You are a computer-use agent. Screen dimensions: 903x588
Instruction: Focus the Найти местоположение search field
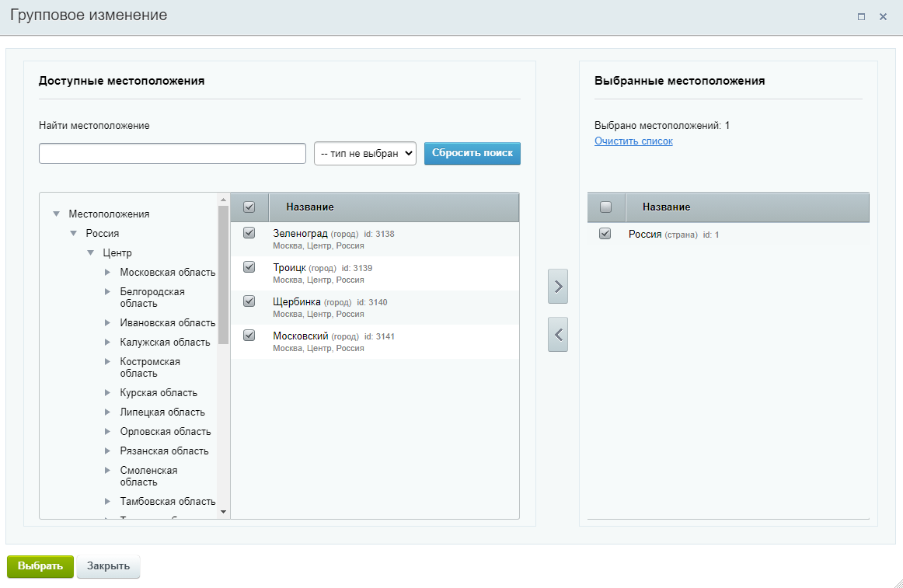pos(173,154)
